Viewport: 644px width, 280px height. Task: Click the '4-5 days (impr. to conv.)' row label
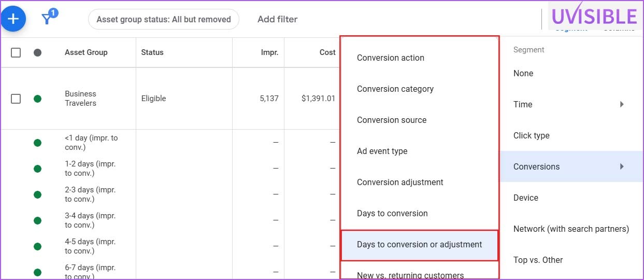[x=90, y=246]
